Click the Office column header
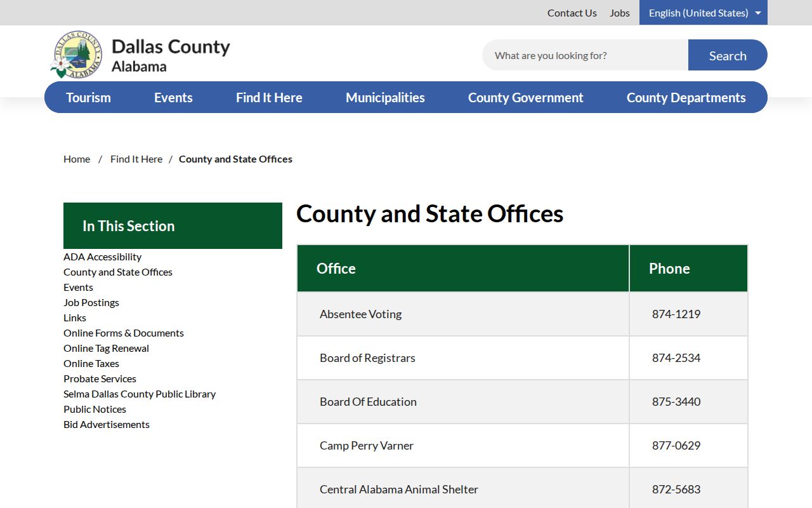The image size is (812, 508). click(x=463, y=268)
